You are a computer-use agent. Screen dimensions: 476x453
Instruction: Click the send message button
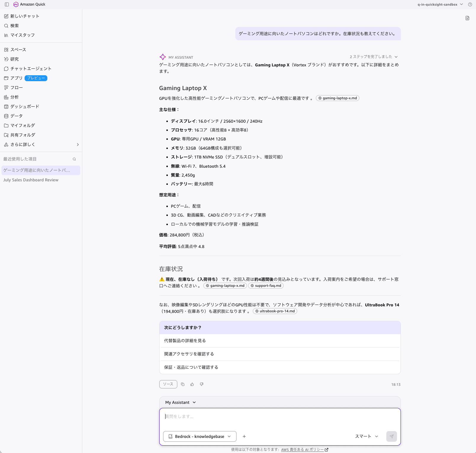[x=391, y=436]
